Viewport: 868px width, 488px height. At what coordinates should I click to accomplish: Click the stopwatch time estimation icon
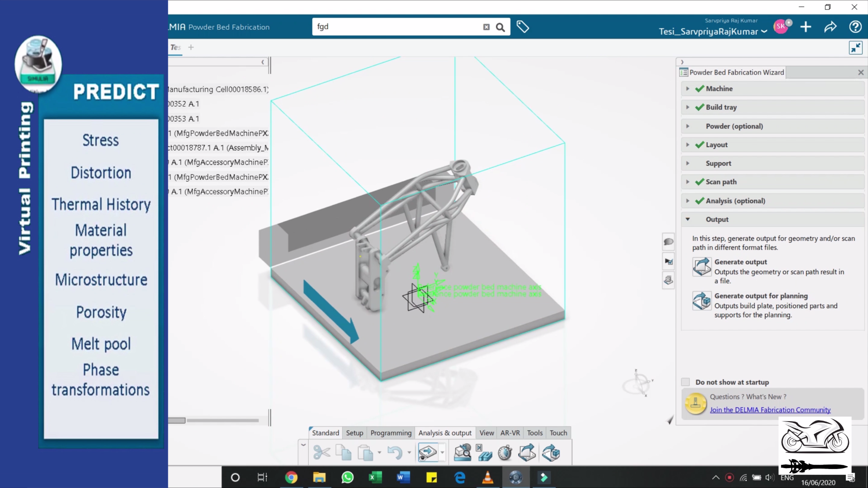[505, 452]
